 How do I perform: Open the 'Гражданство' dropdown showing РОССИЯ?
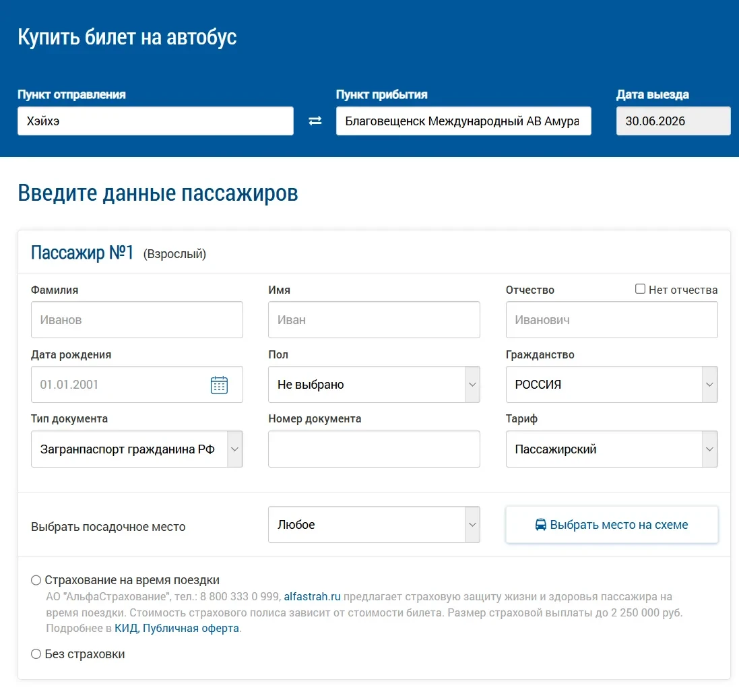[612, 384]
